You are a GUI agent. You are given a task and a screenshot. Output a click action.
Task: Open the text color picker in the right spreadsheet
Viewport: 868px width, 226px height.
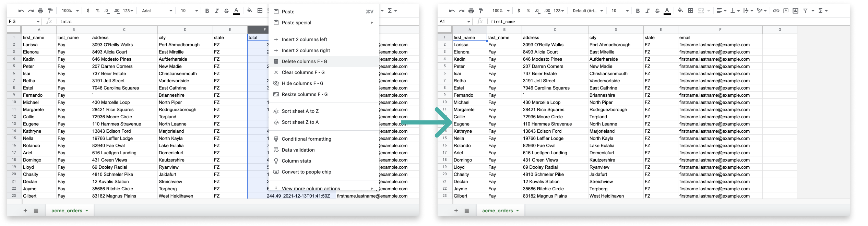tap(667, 11)
